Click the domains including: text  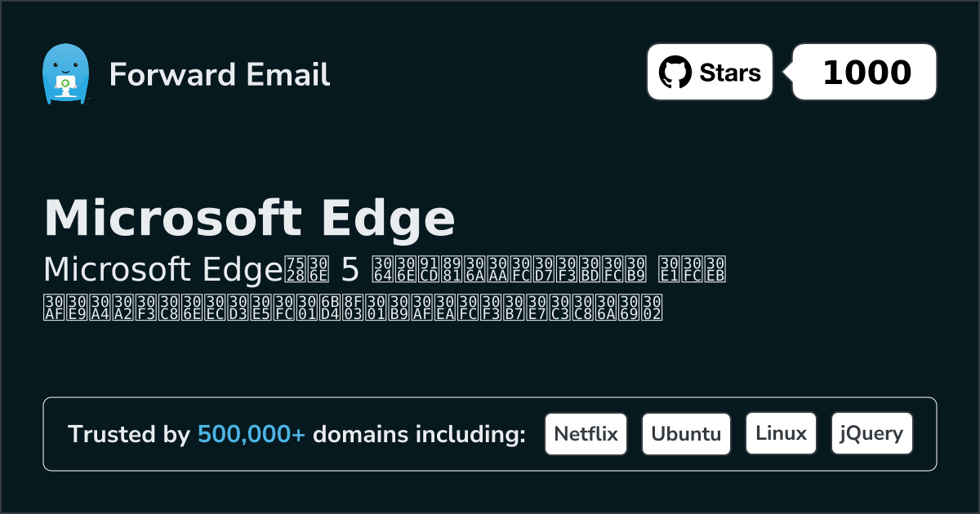click(419, 434)
